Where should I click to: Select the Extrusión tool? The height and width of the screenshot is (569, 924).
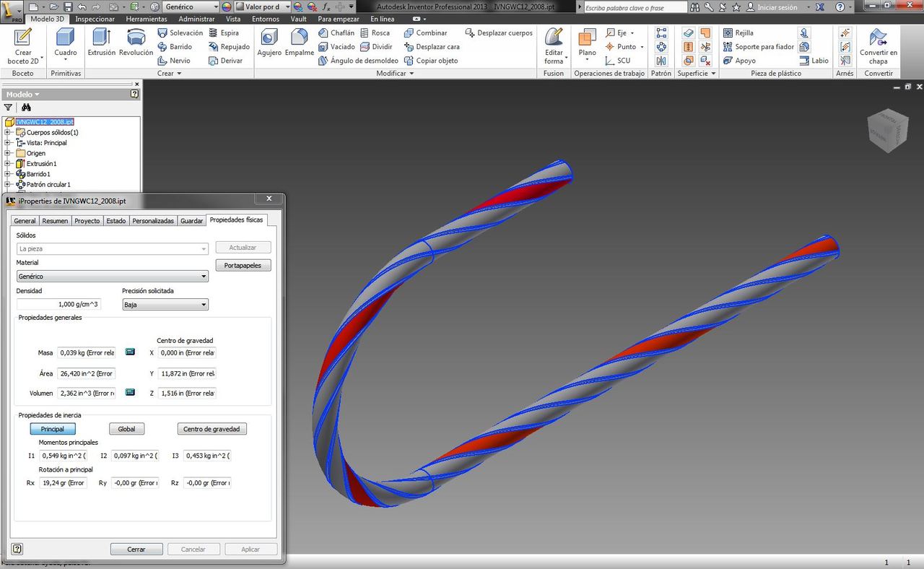point(101,43)
